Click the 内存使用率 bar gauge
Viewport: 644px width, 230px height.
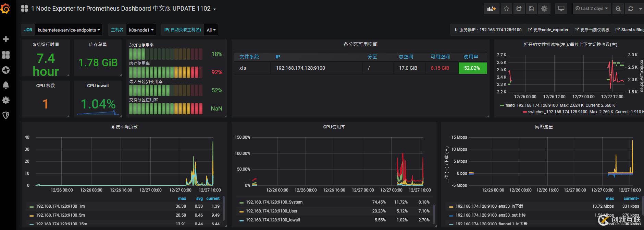click(166, 72)
